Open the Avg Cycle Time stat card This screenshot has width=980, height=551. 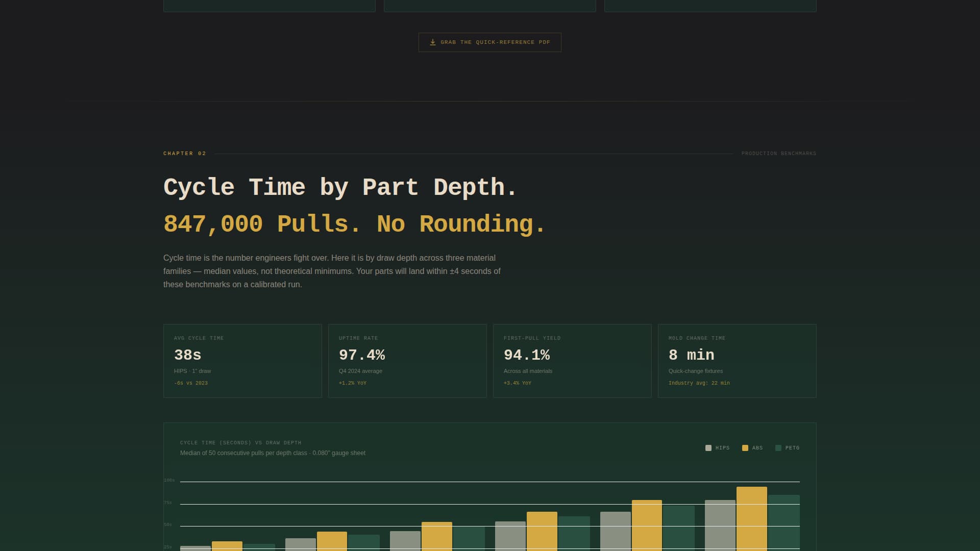(242, 361)
